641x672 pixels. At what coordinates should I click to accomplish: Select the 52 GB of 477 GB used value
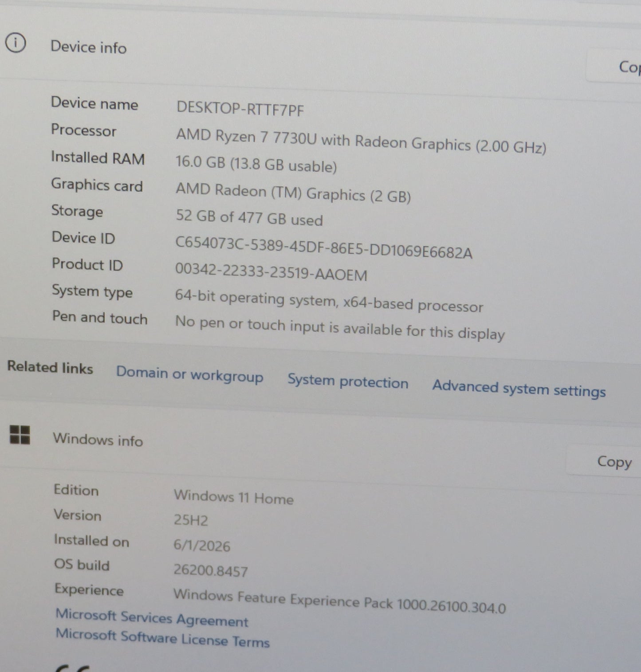click(249, 218)
